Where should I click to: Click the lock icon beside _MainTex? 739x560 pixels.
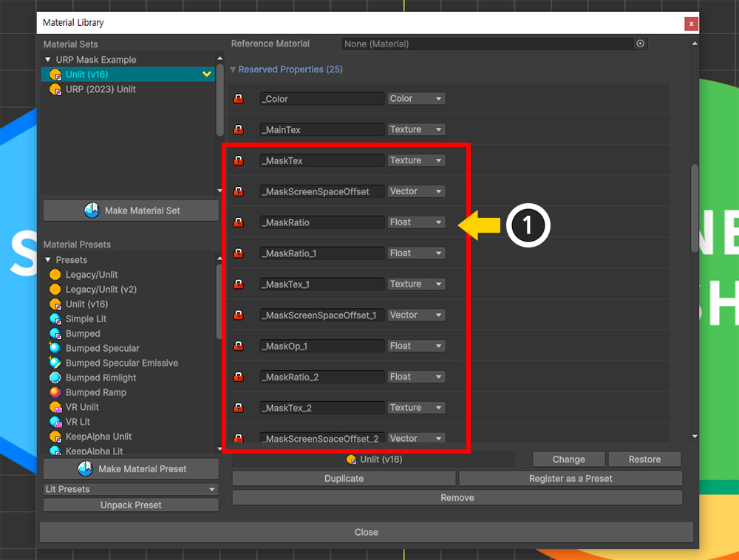coord(239,129)
